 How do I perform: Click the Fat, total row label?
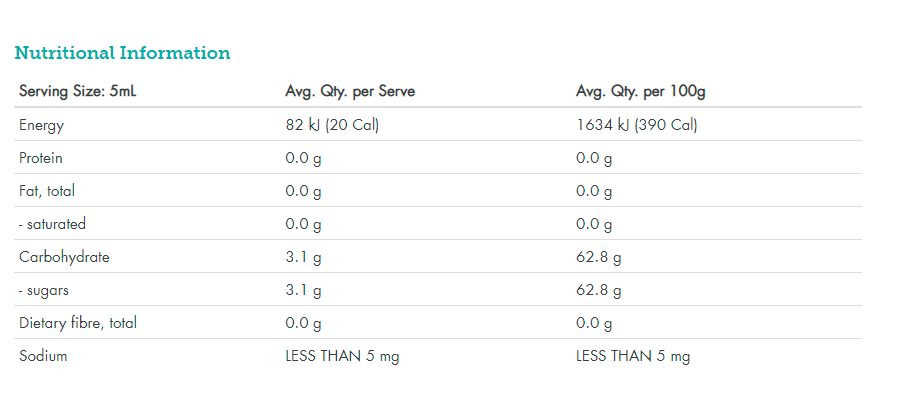[x=47, y=191]
